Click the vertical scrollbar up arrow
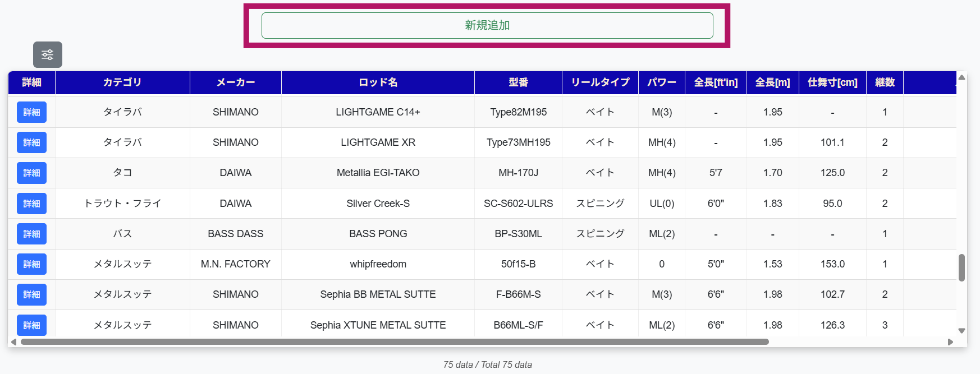 [961, 77]
